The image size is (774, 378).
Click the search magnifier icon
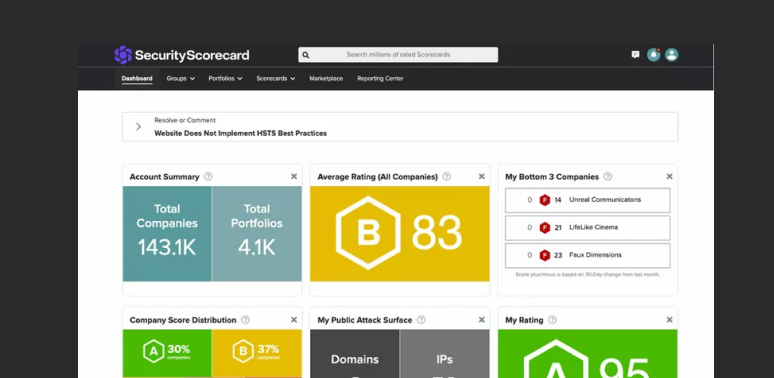click(x=306, y=55)
